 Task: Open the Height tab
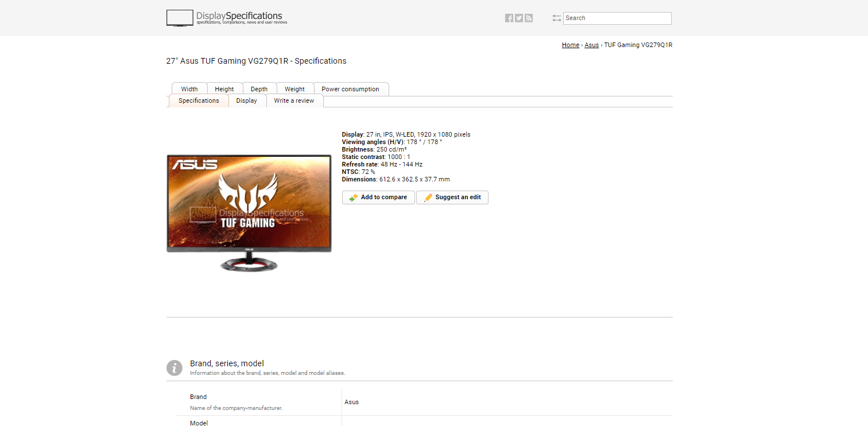[x=224, y=89]
